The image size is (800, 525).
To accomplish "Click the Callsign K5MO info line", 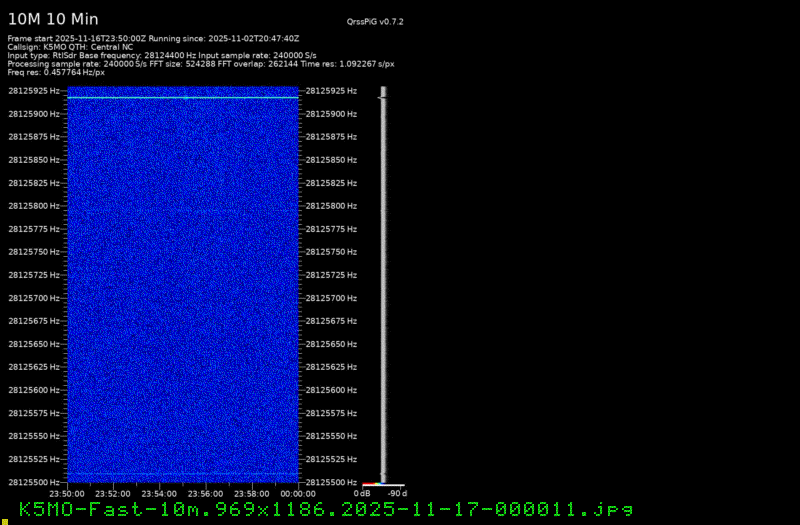I will click(70, 46).
